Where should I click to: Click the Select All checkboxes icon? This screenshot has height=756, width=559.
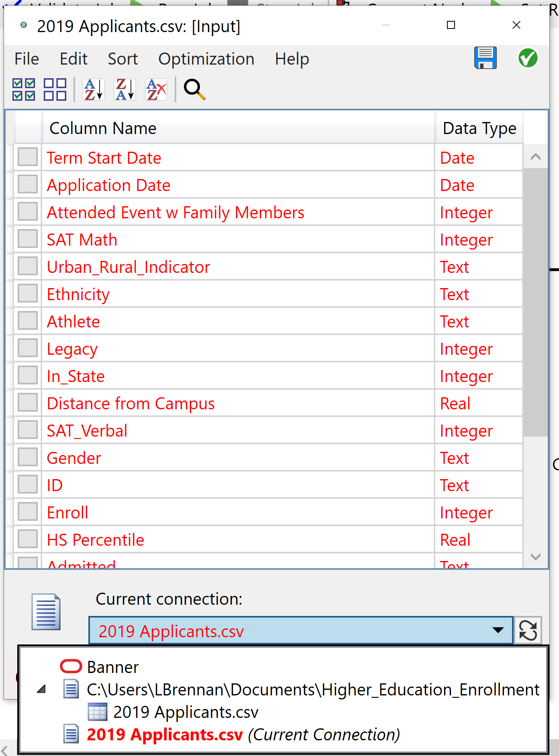pyautogui.click(x=24, y=89)
